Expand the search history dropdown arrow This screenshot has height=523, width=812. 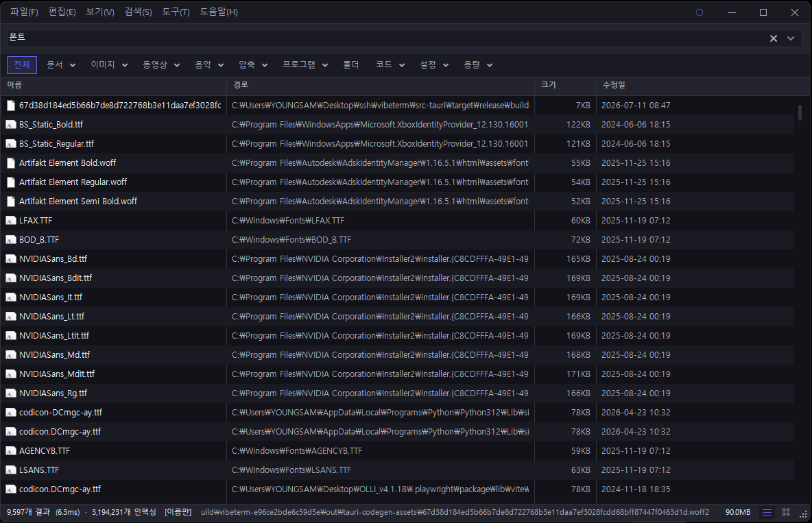point(791,38)
